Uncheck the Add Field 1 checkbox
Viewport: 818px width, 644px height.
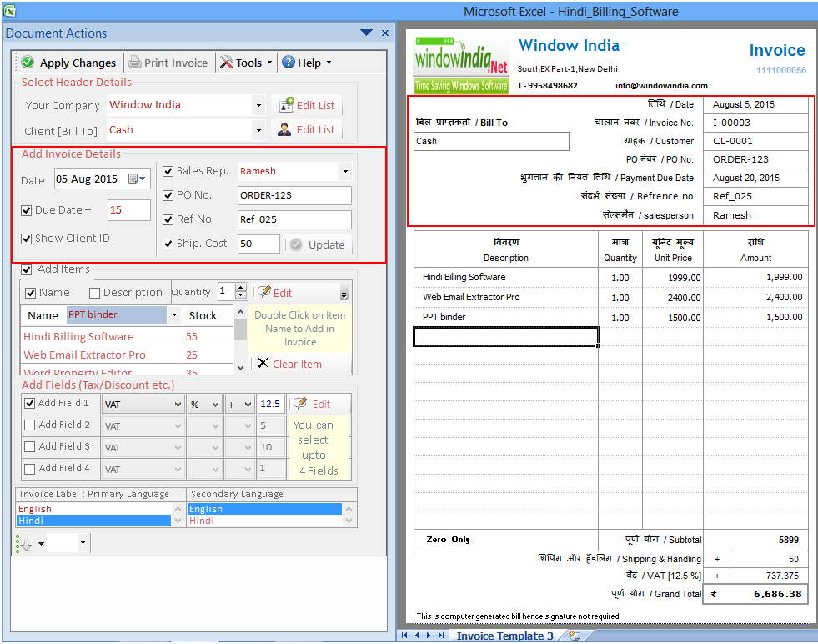click(30, 404)
